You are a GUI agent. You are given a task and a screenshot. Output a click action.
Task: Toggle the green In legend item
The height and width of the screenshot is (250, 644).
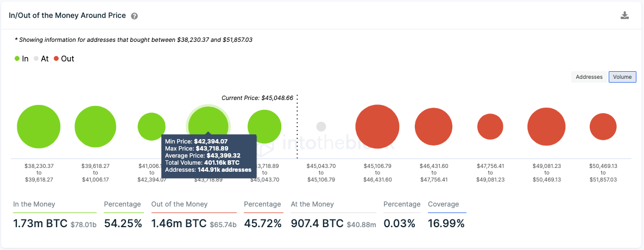pyautogui.click(x=22, y=59)
